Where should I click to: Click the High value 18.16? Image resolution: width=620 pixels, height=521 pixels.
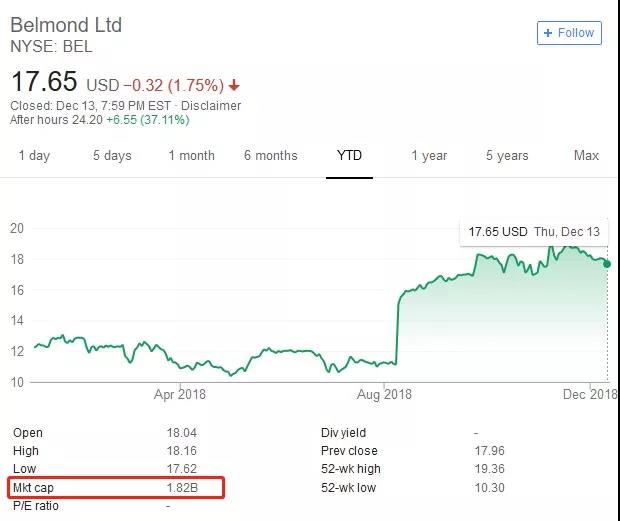click(x=181, y=451)
